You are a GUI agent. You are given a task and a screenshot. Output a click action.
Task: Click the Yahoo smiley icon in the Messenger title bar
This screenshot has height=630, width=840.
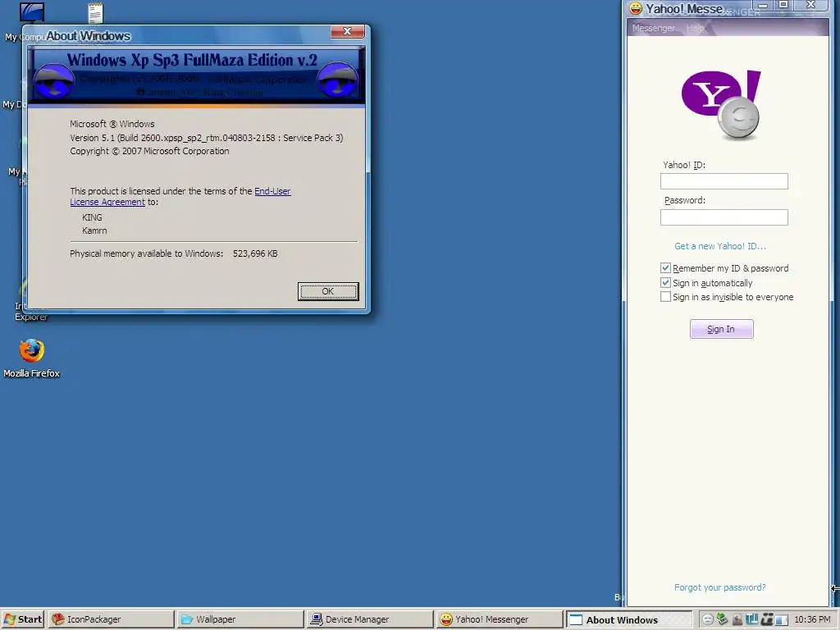coord(636,8)
